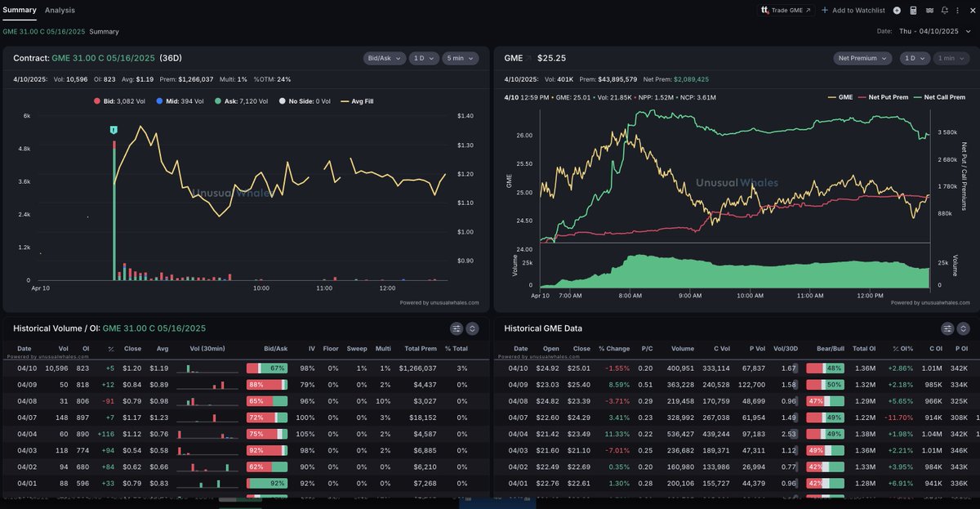Switch to the Analysis tab
Screen dimensions: 980x509
point(60,10)
